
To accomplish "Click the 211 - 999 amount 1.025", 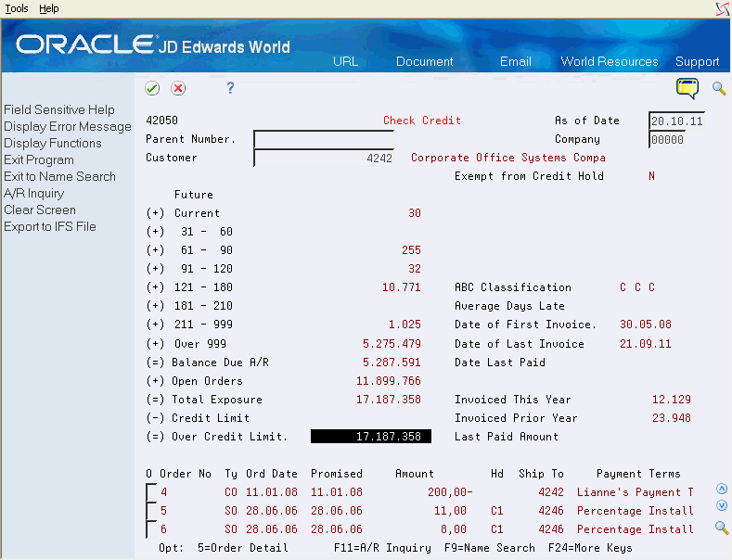I will coord(405,325).
